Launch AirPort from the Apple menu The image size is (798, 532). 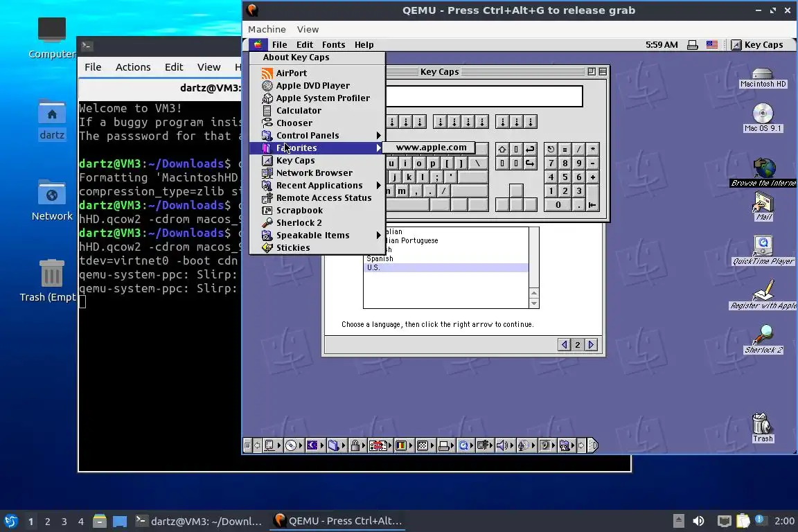pyautogui.click(x=317, y=73)
